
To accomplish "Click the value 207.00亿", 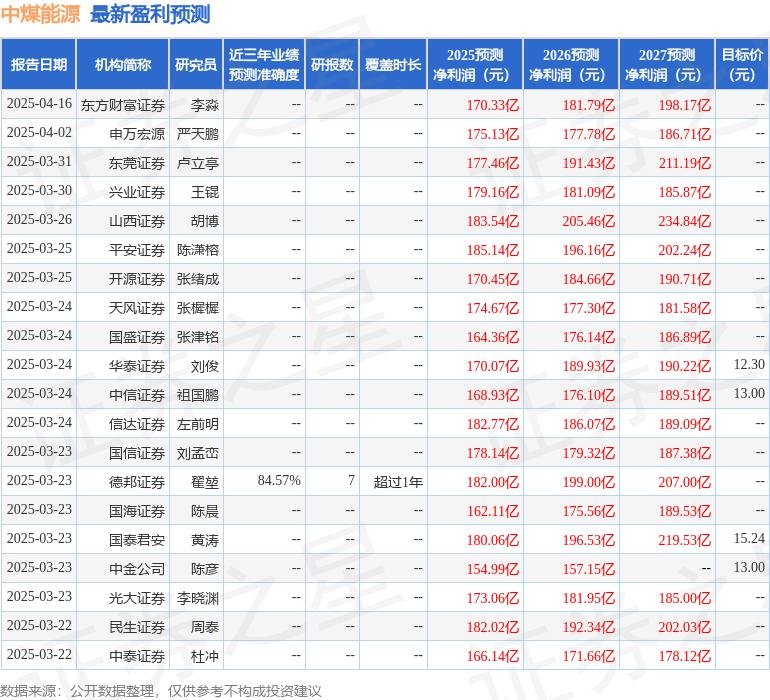I will tap(685, 482).
